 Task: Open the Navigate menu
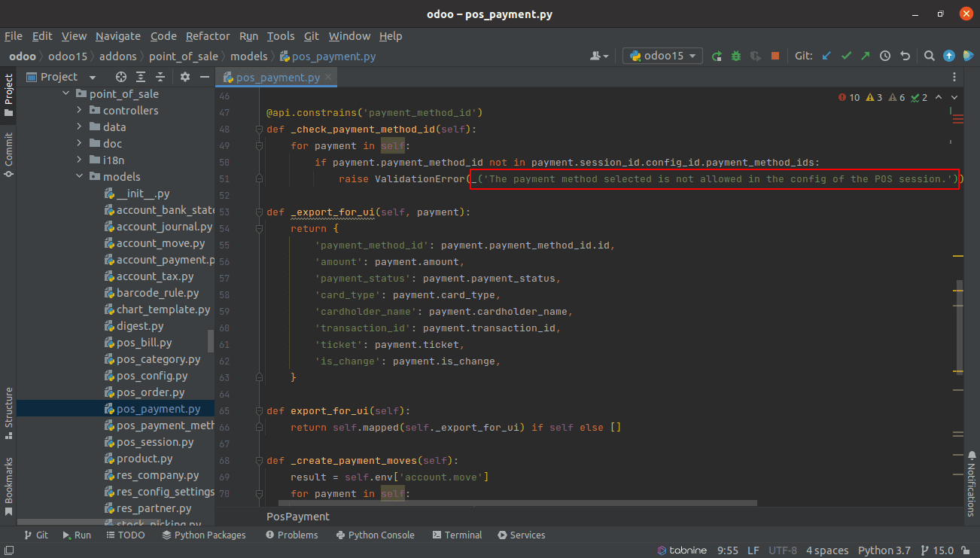point(118,36)
